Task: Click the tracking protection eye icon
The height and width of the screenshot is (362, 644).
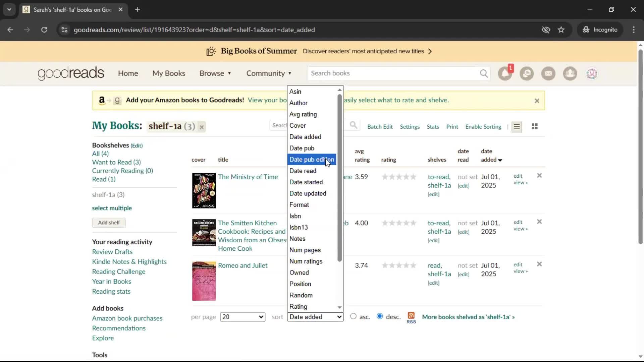Action: [x=546, y=30]
